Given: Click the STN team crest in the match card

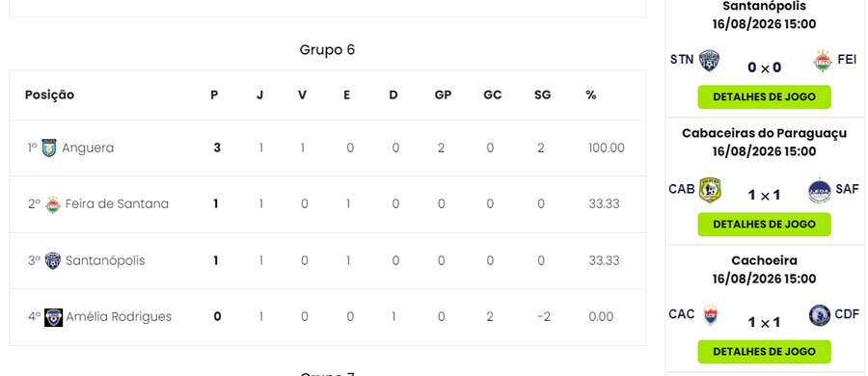Looking at the screenshot, I should [x=709, y=61].
